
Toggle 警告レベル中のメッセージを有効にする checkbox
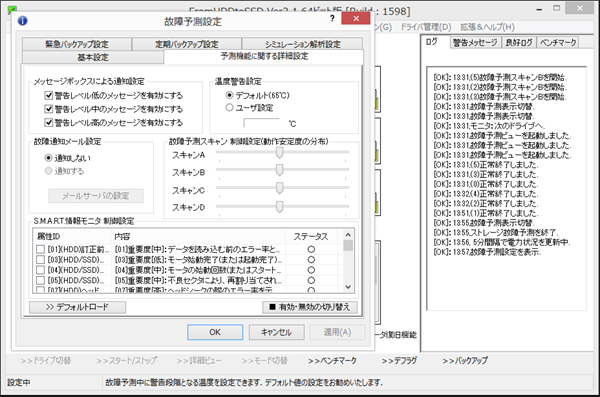[49, 109]
